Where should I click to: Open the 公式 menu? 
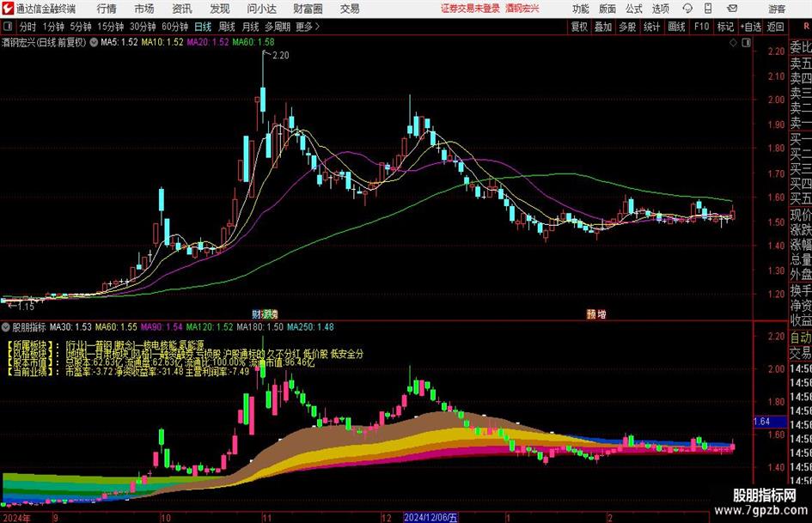click(x=634, y=9)
